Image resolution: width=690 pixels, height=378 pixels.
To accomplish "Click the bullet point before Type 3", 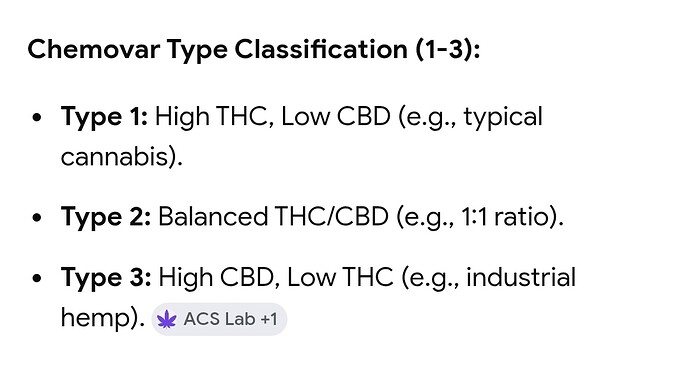I will click(x=37, y=278).
